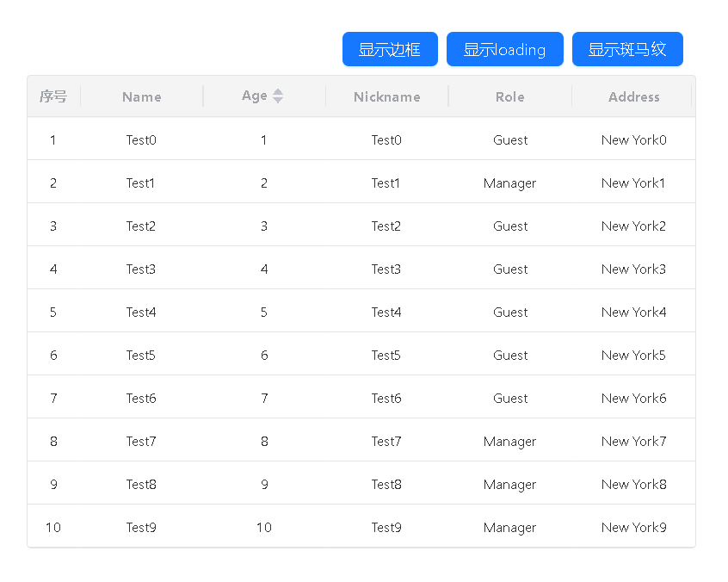The height and width of the screenshot is (582, 728).
Task: Click the 序号 column header
Action: point(53,96)
